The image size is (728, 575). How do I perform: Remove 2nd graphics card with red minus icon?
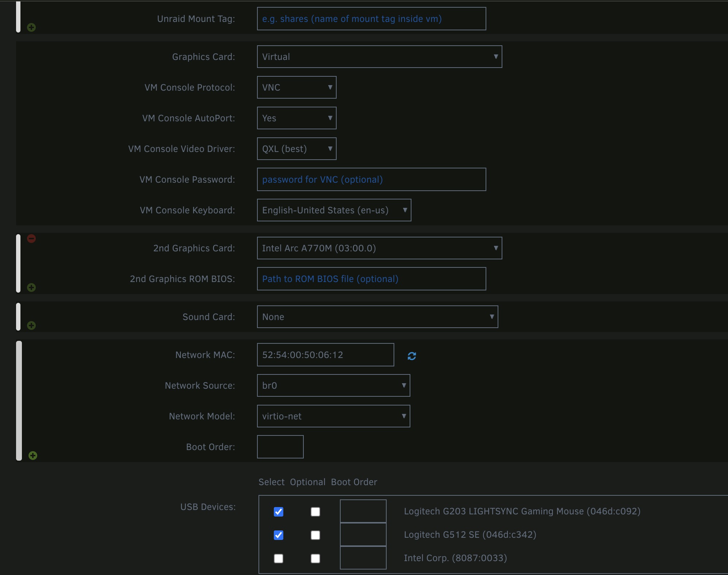31,239
